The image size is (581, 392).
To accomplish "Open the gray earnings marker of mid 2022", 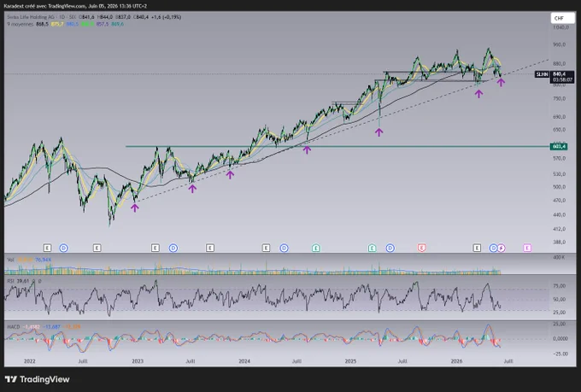I will click(97, 248).
